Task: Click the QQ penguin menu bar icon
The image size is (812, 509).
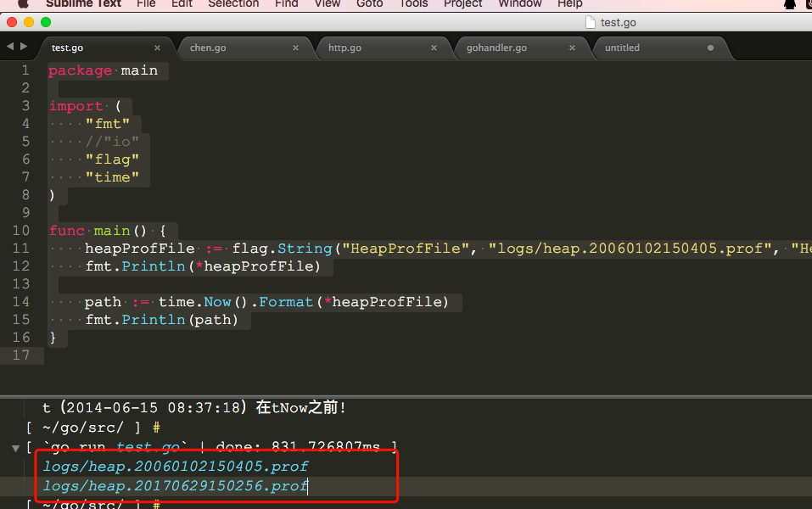Action: click(790, 3)
